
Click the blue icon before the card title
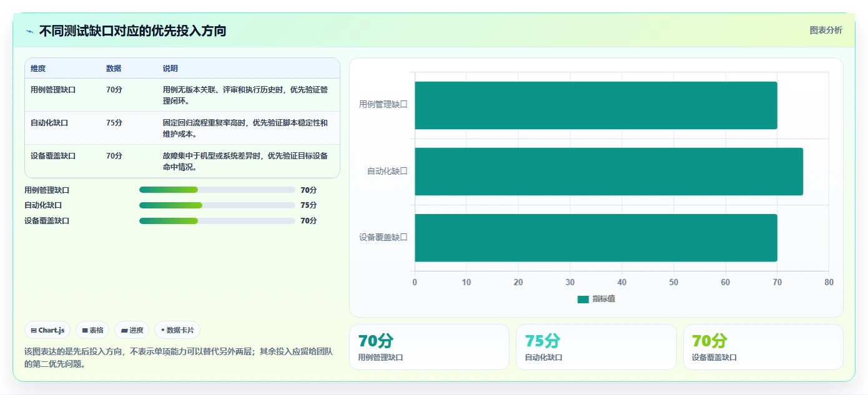[29, 31]
